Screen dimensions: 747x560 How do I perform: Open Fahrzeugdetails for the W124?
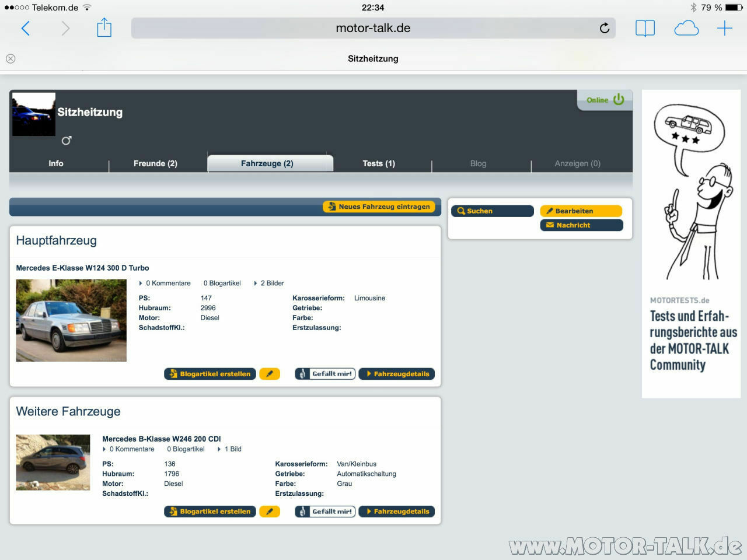point(396,374)
